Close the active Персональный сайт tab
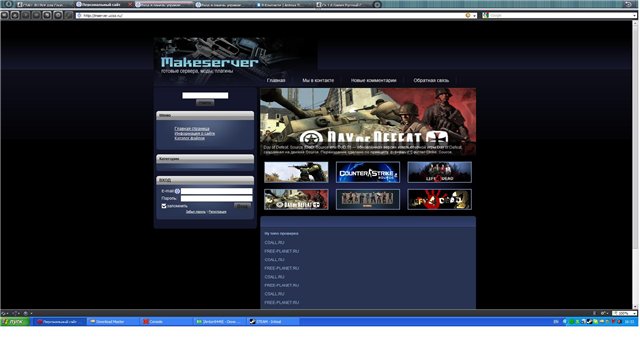 130,5
